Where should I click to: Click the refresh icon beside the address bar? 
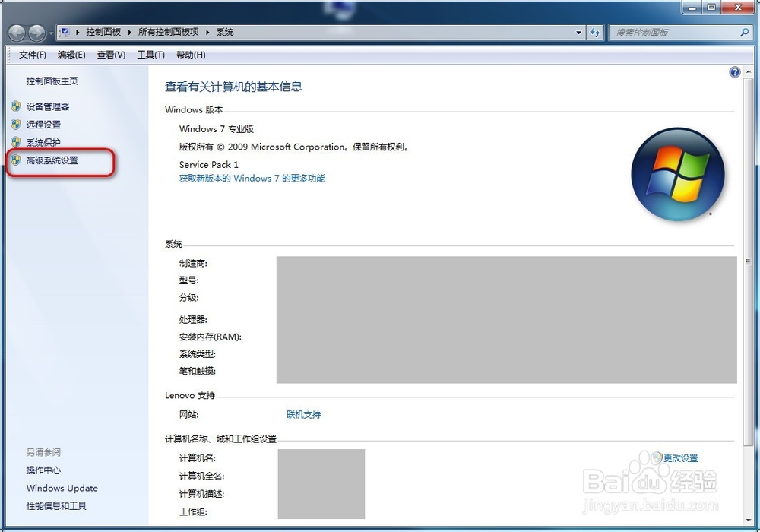[x=595, y=33]
